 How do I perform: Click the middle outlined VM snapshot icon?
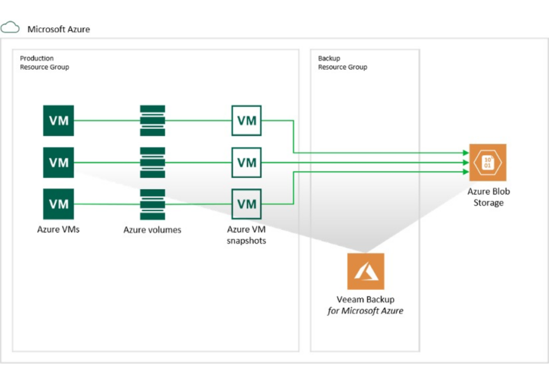[x=247, y=162]
